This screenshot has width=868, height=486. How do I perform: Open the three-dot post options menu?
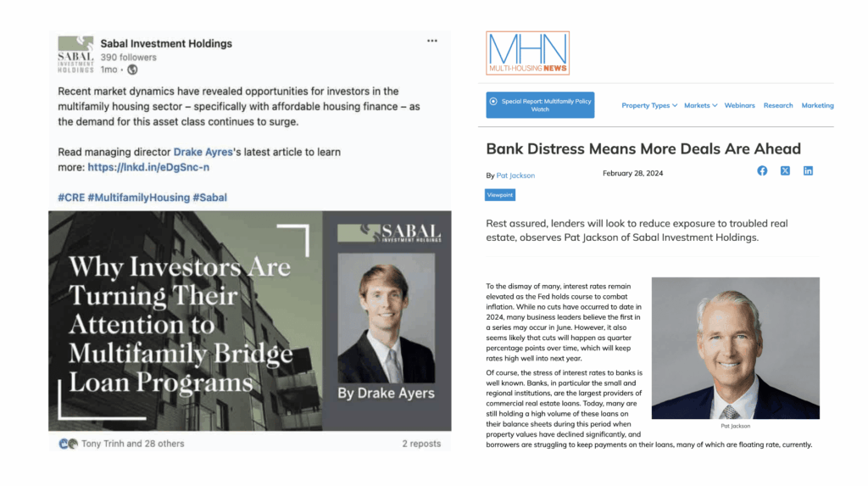pyautogui.click(x=432, y=41)
